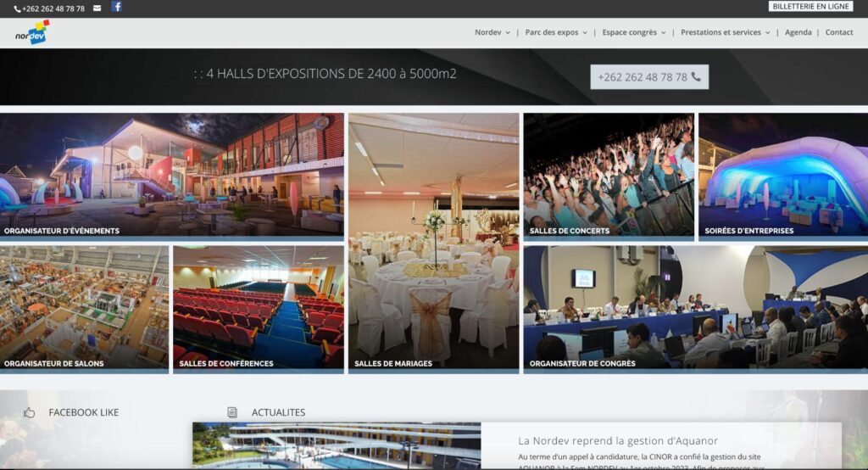The height and width of the screenshot is (470, 868).
Task: Open the Agenda menu item
Action: coord(798,33)
